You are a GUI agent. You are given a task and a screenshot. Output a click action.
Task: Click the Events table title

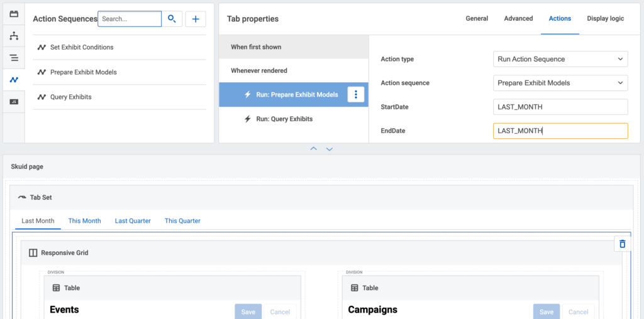(x=64, y=310)
